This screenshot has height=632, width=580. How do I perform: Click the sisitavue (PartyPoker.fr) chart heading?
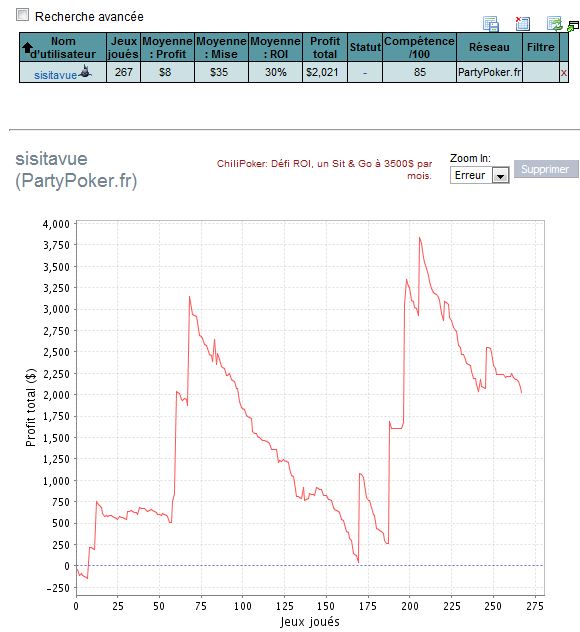(76, 170)
